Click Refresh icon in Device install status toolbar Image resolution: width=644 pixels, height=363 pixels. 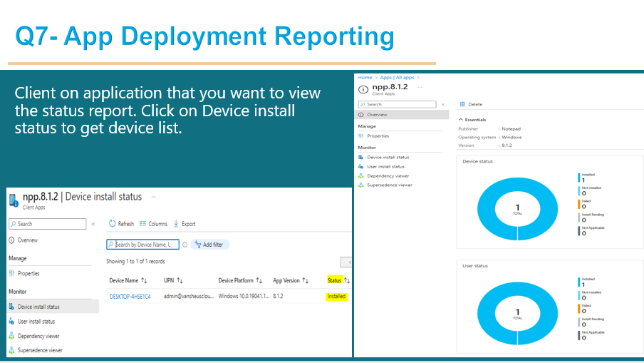[x=112, y=224]
